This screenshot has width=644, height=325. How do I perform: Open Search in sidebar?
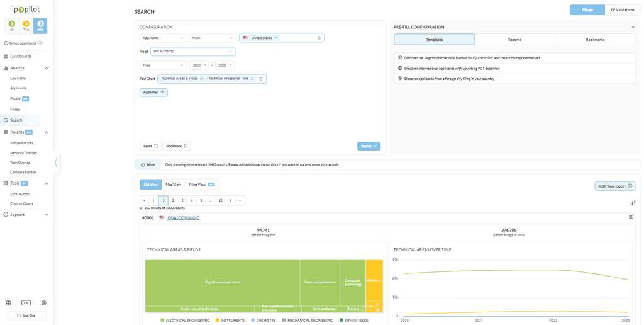coord(16,120)
